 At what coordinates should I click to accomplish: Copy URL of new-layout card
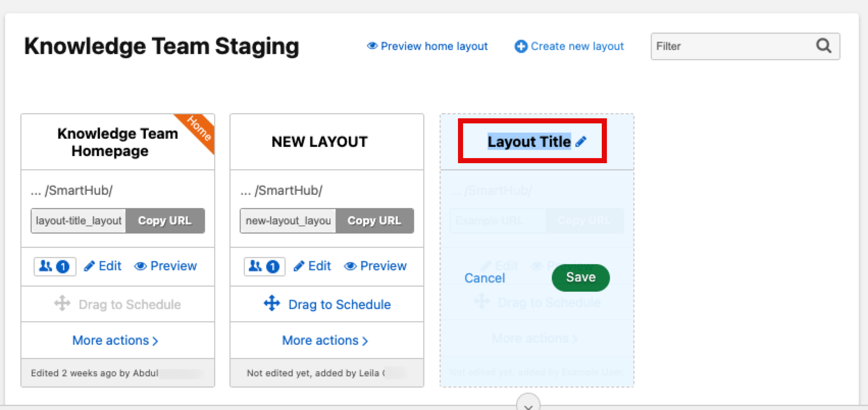point(374,221)
